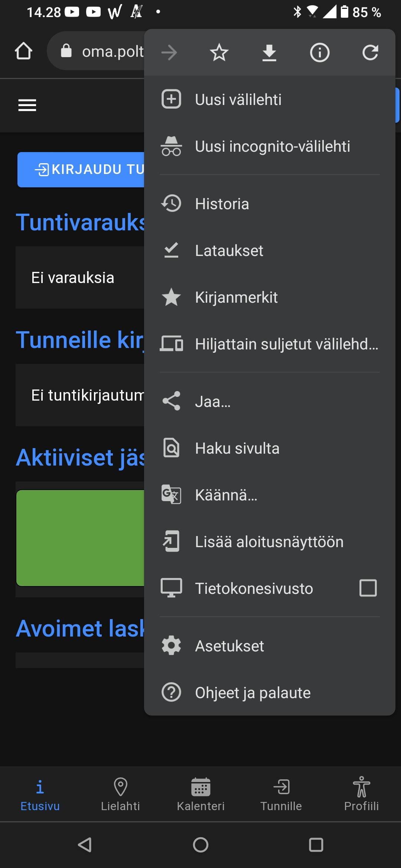
Task: Reload the page with refresh icon
Action: pyautogui.click(x=370, y=52)
